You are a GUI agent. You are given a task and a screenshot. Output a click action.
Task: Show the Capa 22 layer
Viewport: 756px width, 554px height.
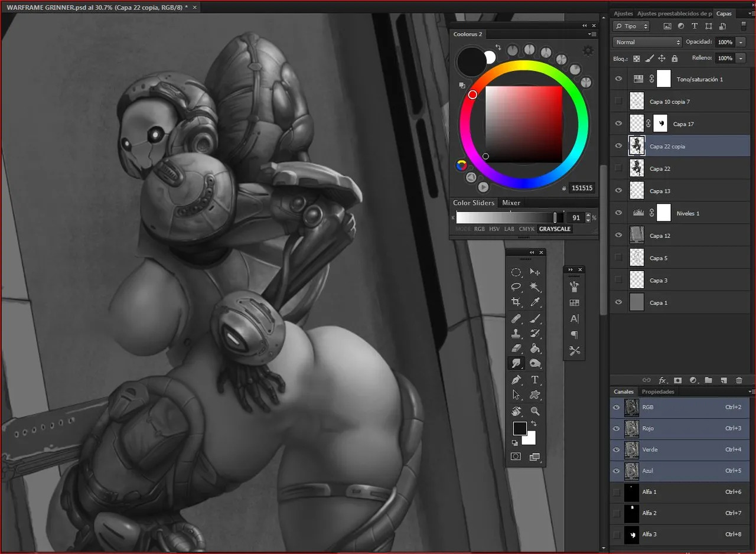618,168
